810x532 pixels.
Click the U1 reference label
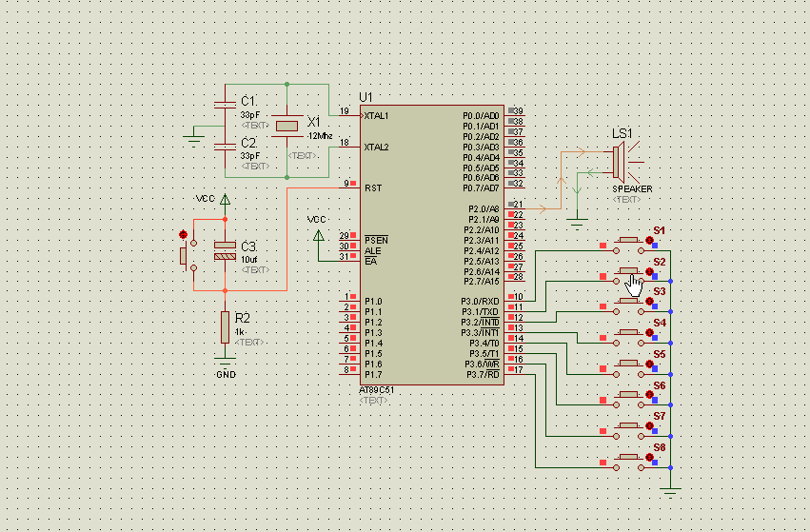coord(365,97)
